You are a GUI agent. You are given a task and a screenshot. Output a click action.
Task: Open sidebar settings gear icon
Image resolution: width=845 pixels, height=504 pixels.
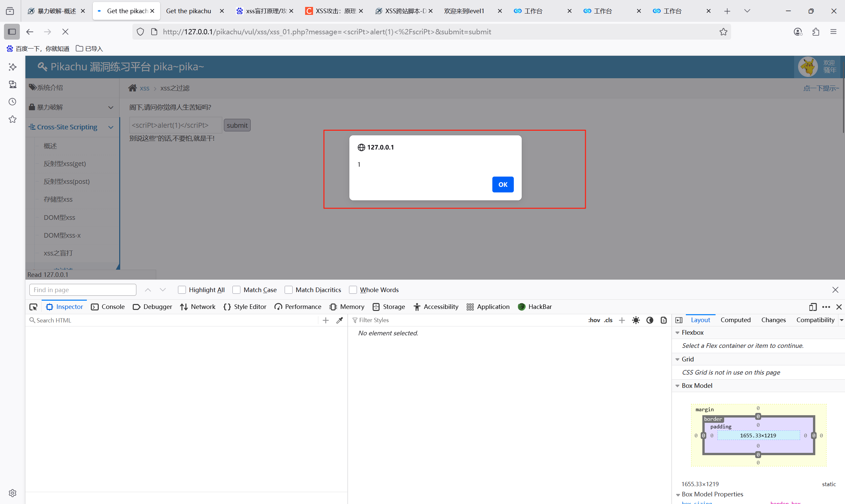(x=13, y=493)
